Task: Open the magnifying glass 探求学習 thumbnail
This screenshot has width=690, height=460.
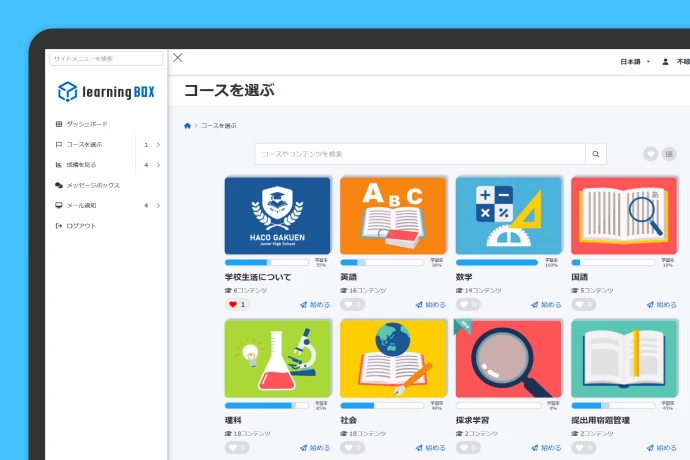Action: click(509, 359)
